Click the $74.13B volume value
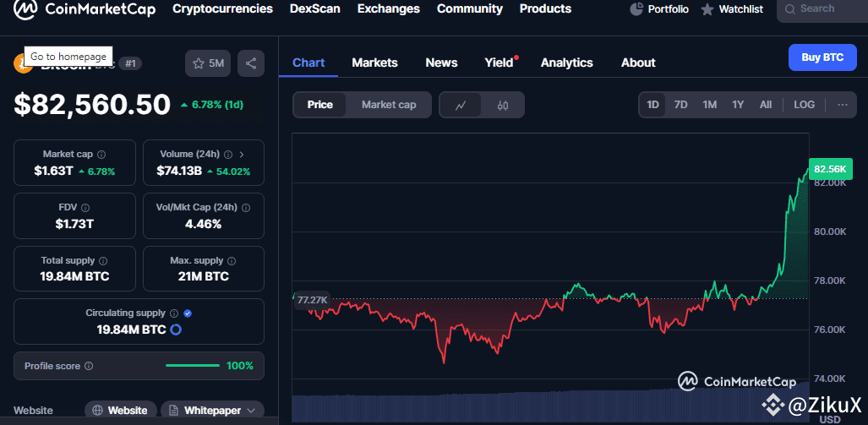Image resolution: width=868 pixels, height=425 pixels. tap(179, 171)
